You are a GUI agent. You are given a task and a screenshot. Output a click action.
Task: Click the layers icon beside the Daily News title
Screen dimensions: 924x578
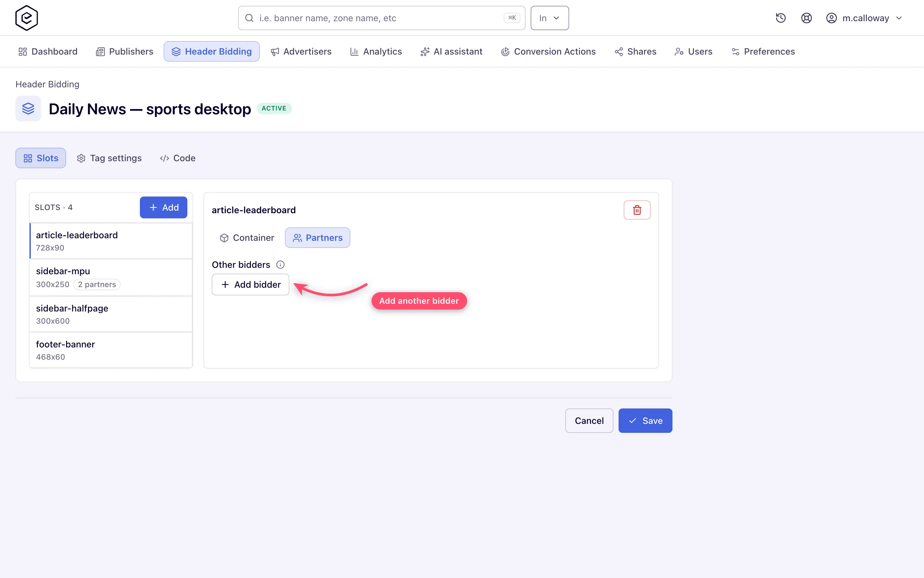click(x=28, y=109)
